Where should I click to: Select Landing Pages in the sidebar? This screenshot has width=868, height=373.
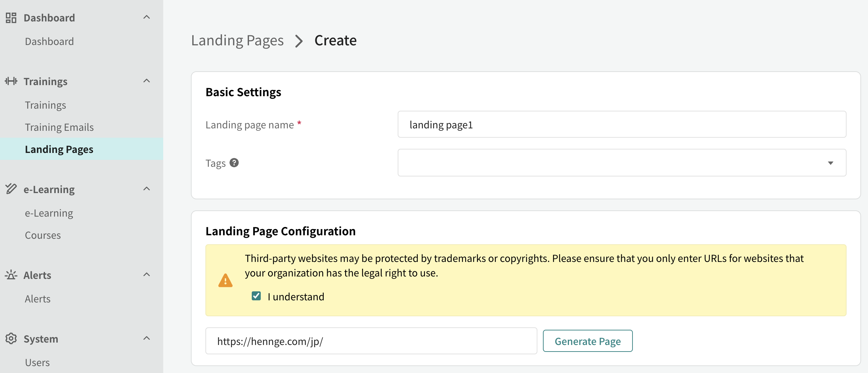[82, 149]
